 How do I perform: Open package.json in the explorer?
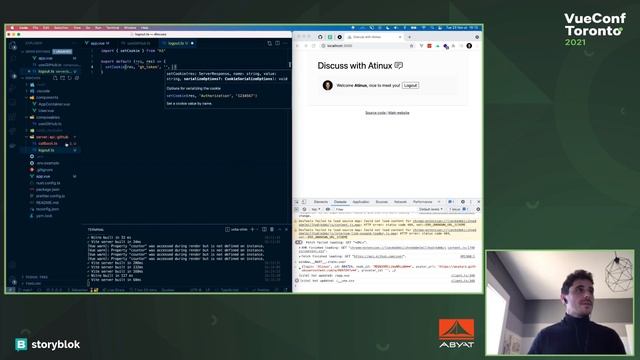pos(47,189)
